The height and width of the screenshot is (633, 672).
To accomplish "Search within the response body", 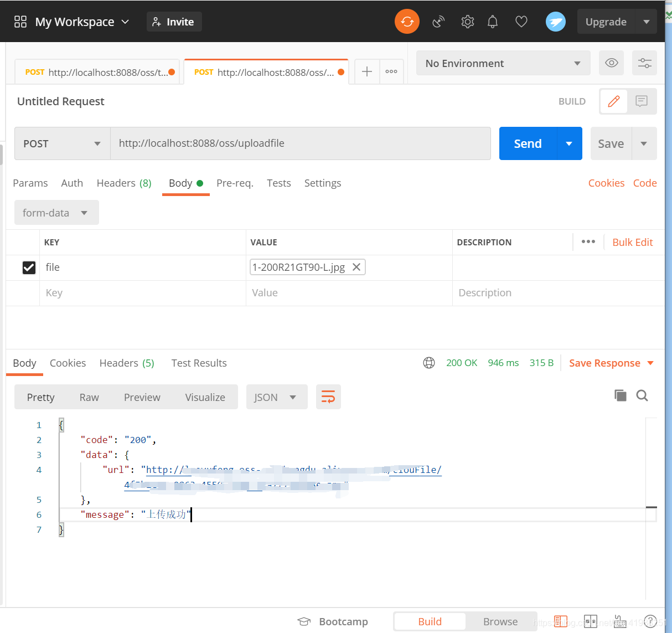I will click(642, 395).
